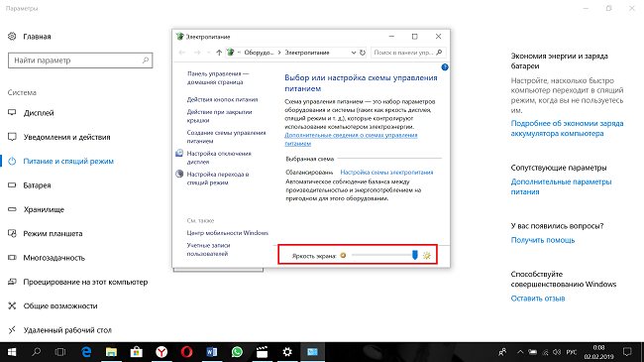Open Создание схемы управления питанием link
Screen dimensions: 644x362
point(226,137)
